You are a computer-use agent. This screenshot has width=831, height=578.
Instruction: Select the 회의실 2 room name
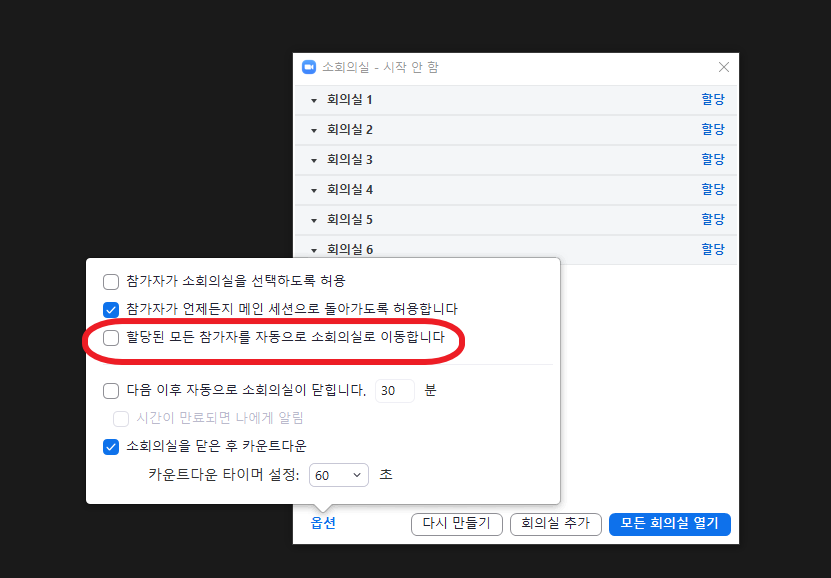(x=350, y=130)
